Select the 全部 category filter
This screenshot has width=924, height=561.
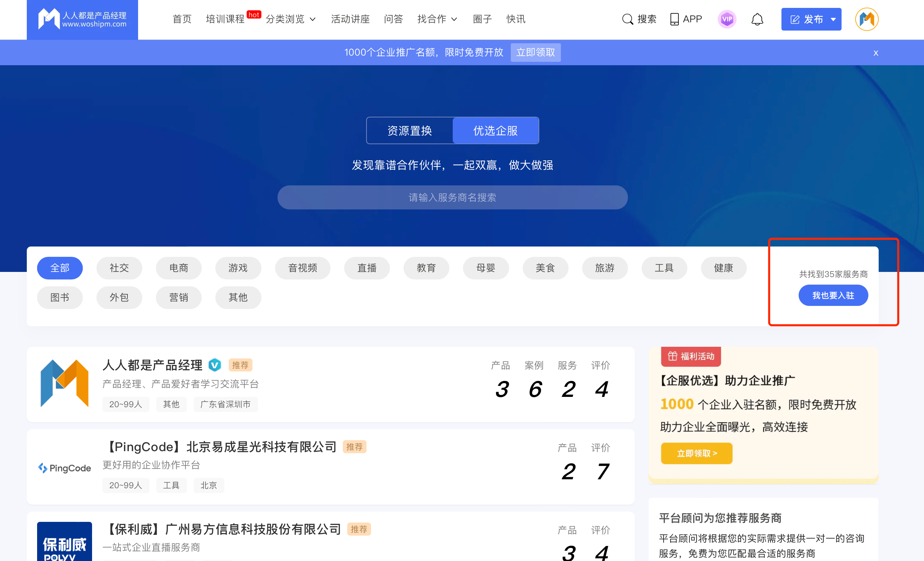pos(60,268)
